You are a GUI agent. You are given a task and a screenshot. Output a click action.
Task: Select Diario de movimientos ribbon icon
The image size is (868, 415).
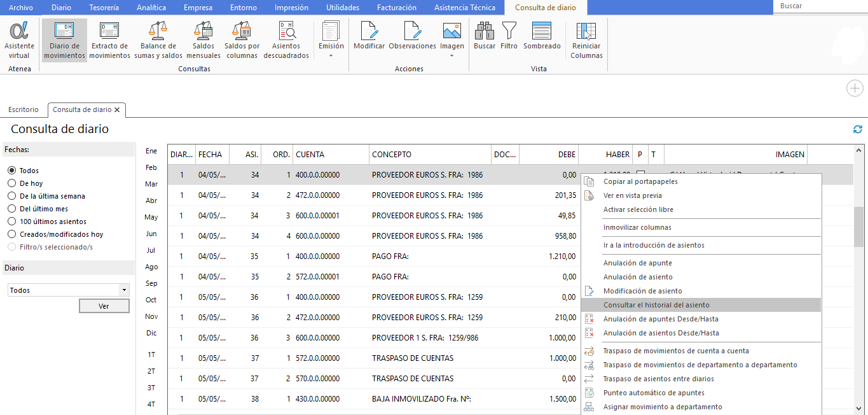coord(64,40)
